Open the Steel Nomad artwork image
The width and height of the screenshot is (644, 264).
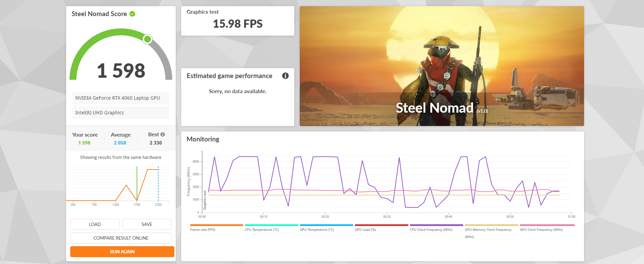tap(442, 66)
